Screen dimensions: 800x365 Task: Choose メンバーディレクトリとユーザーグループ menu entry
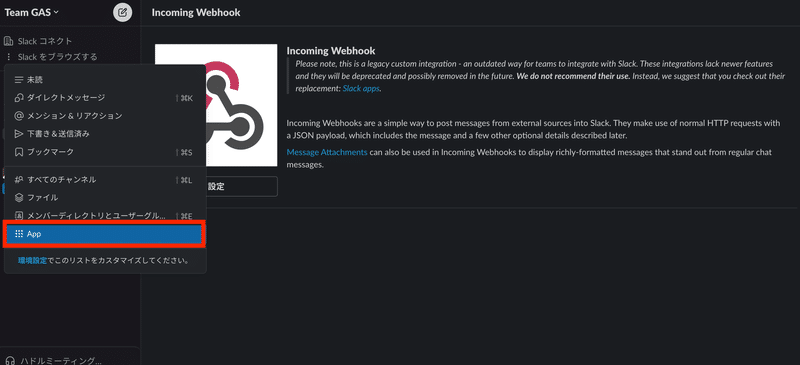(x=105, y=215)
